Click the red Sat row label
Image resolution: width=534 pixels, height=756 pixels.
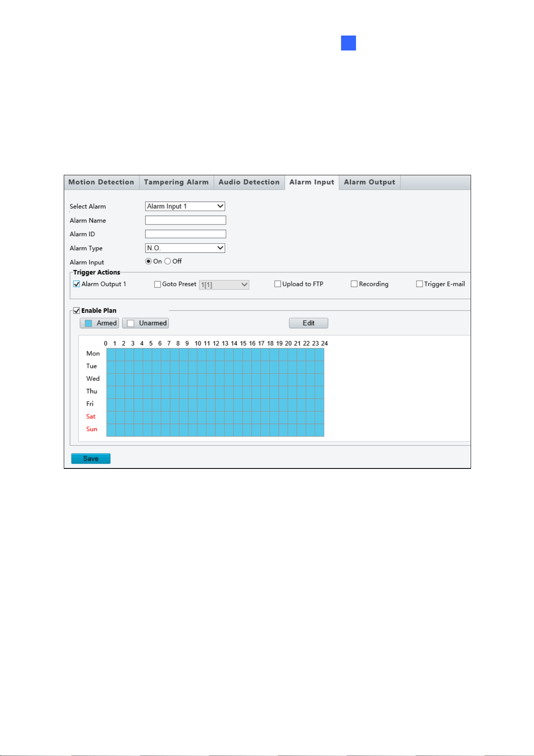pyautogui.click(x=91, y=416)
